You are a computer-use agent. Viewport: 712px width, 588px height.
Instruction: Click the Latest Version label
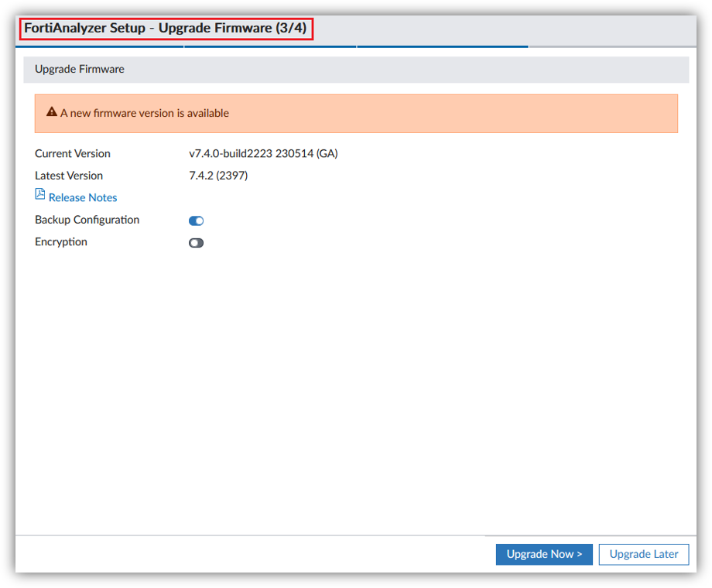pos(69,176)
